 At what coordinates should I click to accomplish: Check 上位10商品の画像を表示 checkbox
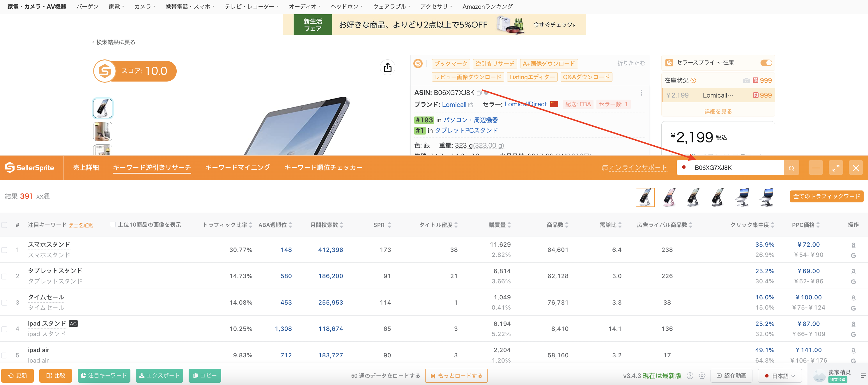pyautogui.click(x=113, y=225)
